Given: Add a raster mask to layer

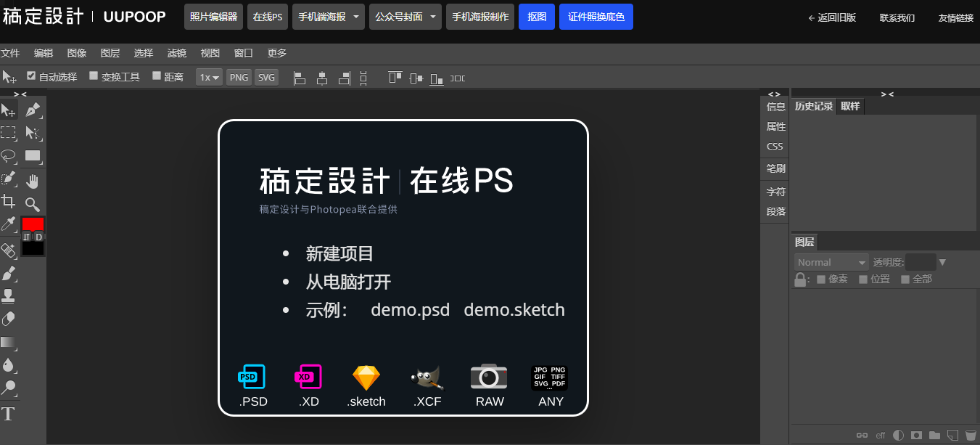Looking at the screenshot, I should [x=917, y=435].
